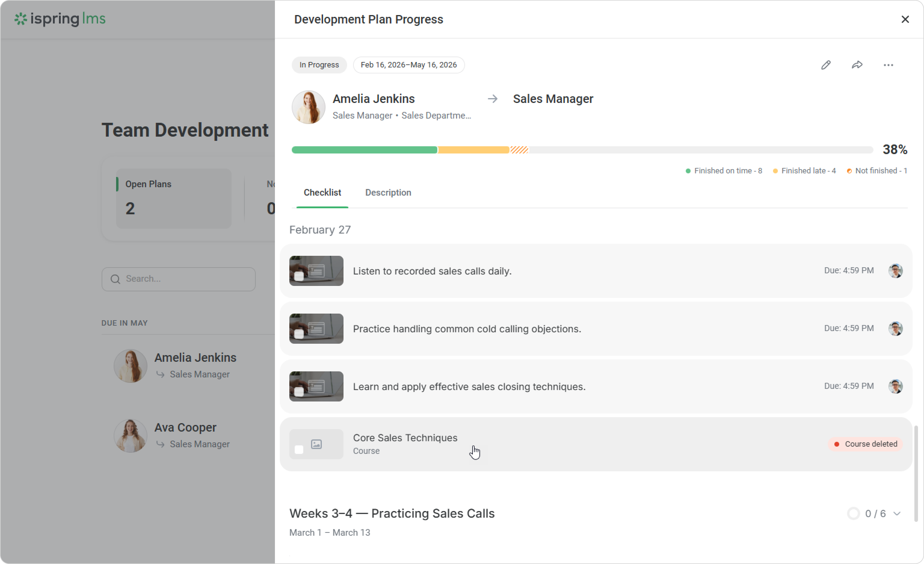This screenshot has height=564, width=924.
Task: Click assignee avatar on cold calling objections task
Action: point(895,328)
